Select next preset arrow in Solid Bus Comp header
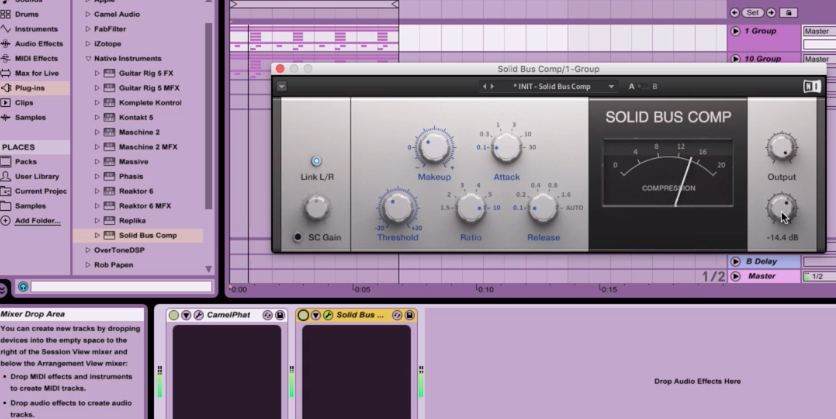Screen dimensions: 836x419 pyautogui.click(x=492, y=86)
